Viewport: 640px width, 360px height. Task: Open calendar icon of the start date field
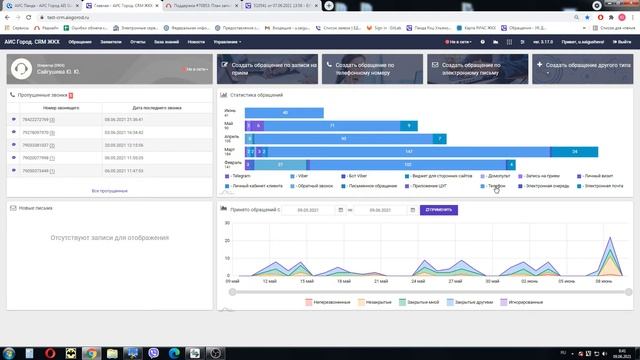click(x=340, y=210)
